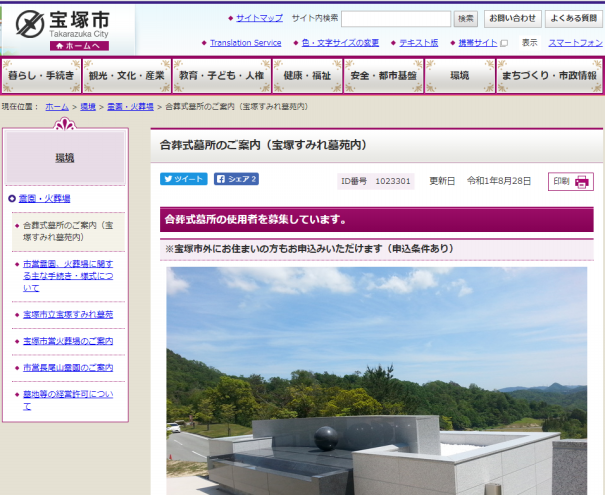Open the まちづくり・市政情報 menu tab
The width and height of the screenshot is (605, 495).
pyautogui.click(x=549, y=76)
